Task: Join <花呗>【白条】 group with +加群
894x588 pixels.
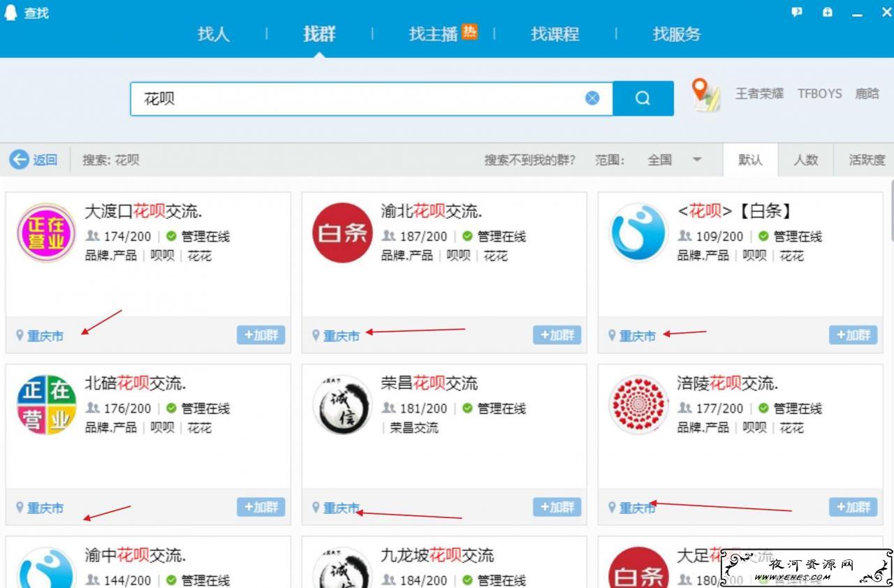Action: point(853,335)
